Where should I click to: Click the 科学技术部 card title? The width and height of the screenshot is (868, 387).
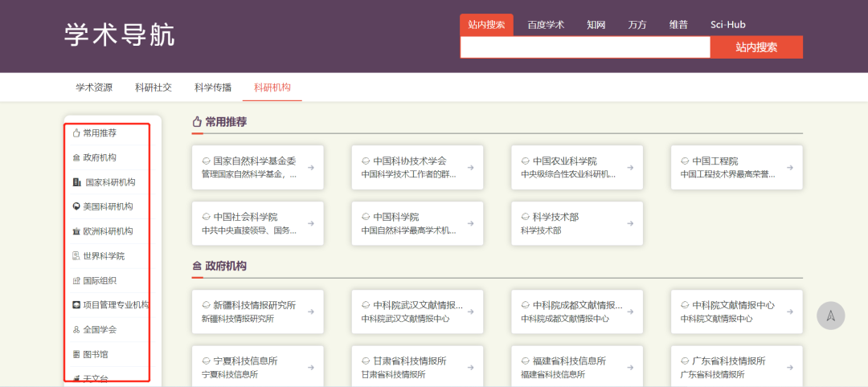tap(556, 218)
